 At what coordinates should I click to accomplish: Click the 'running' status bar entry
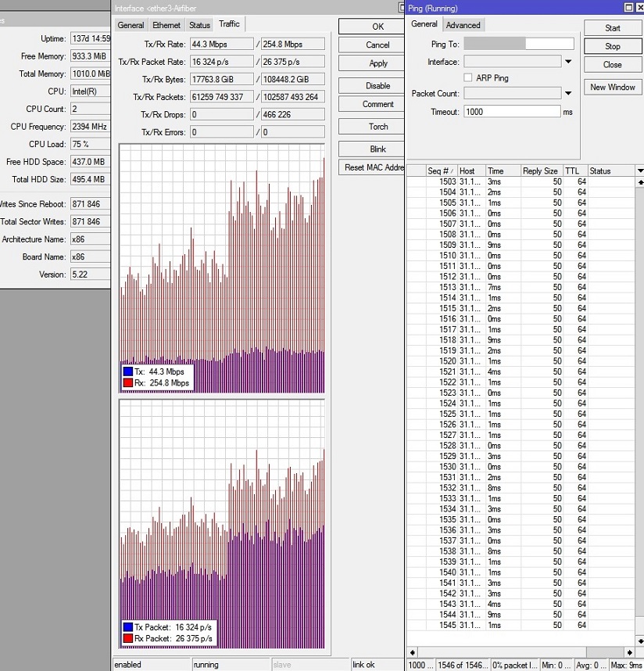[231, 665]
